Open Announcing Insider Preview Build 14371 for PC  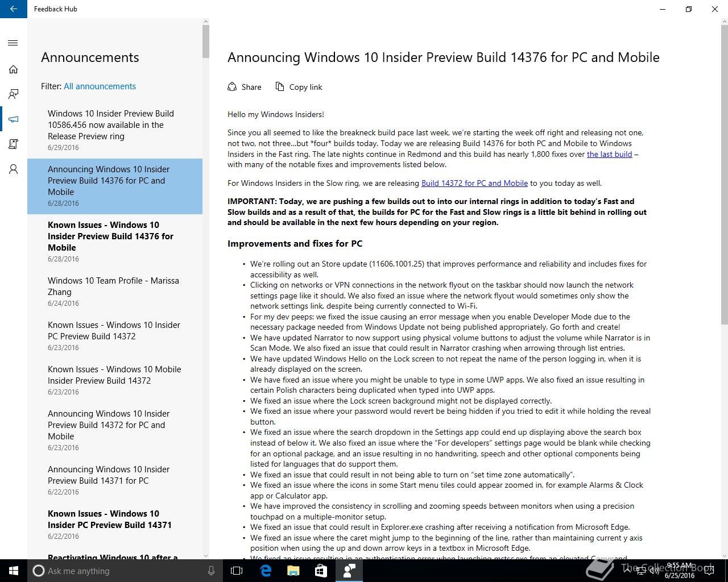click(x=115, y=480)
